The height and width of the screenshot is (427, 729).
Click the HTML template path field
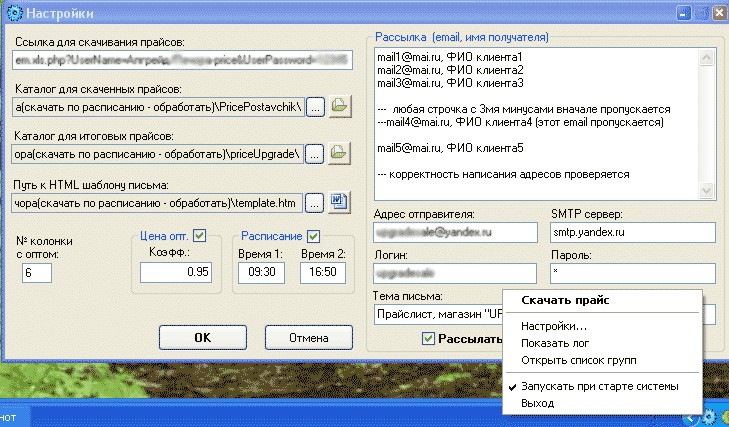tap(157, 203)
